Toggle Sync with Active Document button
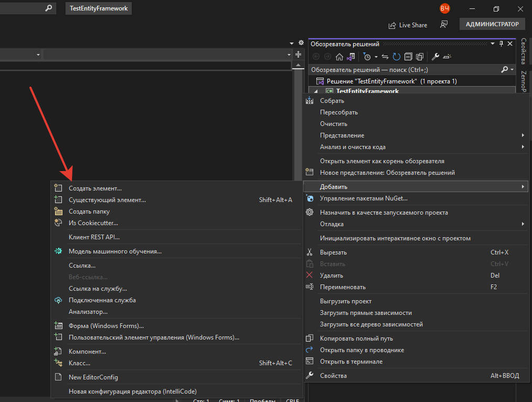This screenshot has height=402, width=532. click(x=385, y=57)
